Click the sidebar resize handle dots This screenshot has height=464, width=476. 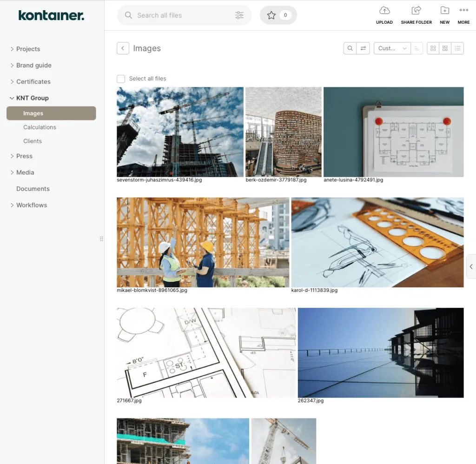pos(101,239)
